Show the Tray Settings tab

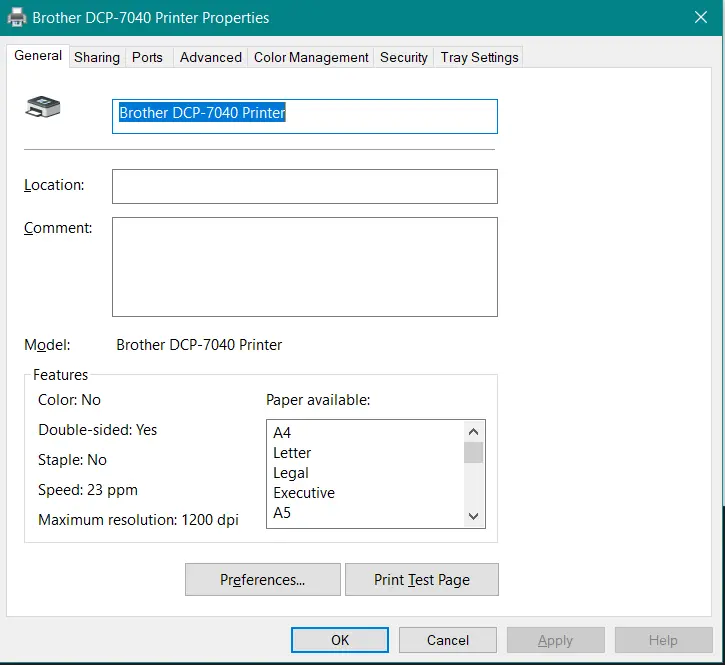point(480,57)
